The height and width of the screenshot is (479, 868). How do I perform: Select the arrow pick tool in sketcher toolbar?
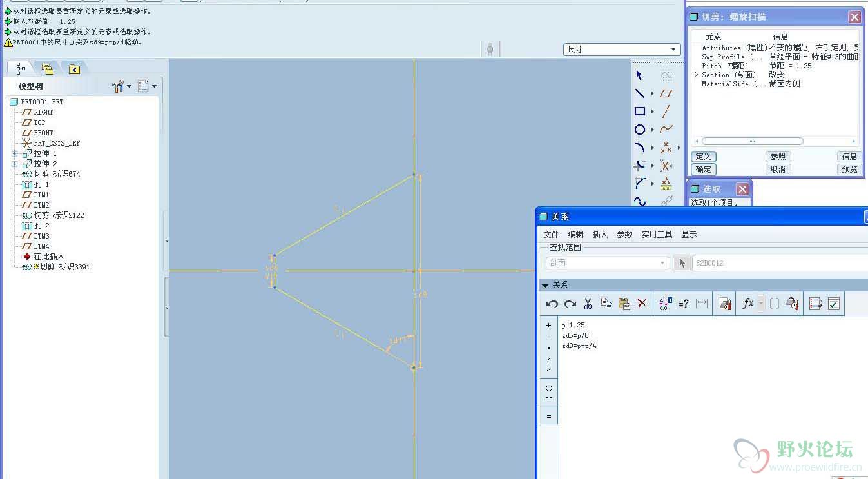pyautogui.click(x=639, y=75)
